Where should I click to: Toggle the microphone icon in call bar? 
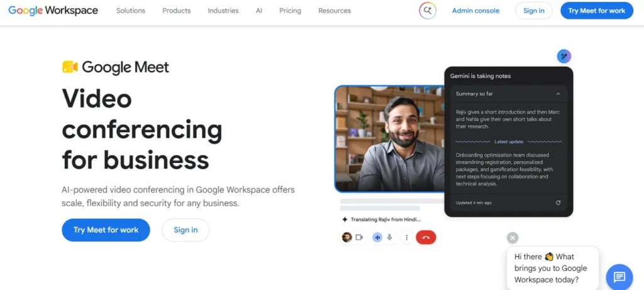[x=390, y=237]
